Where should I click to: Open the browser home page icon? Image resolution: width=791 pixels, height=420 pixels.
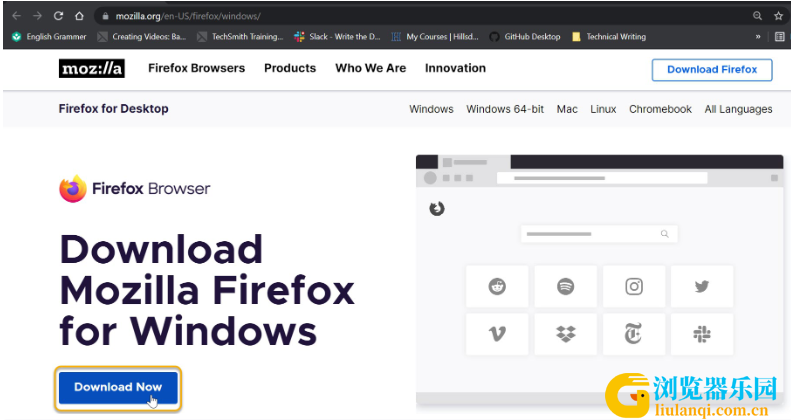(79, 16)
